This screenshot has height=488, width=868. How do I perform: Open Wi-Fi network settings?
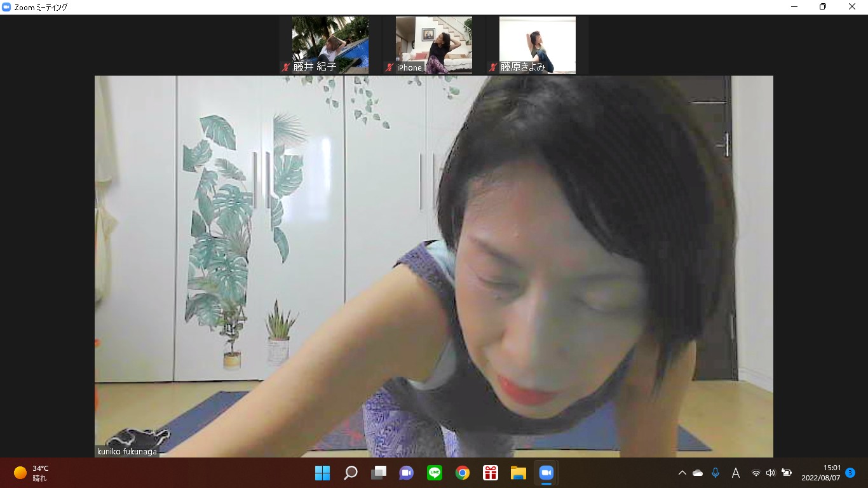pos(756,473)
